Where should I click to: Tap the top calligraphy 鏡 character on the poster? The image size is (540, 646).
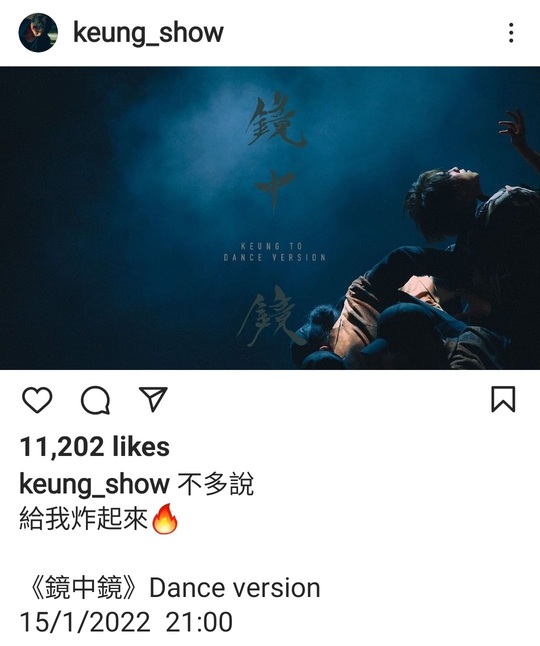(275, 120)
